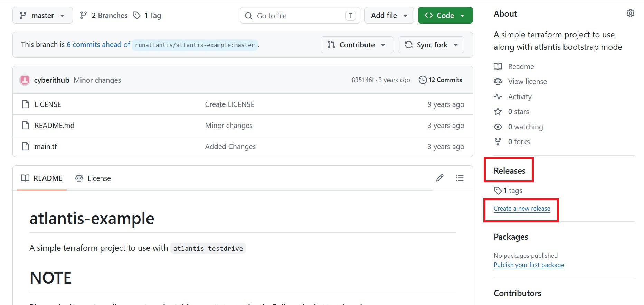Click the fork icon beside 0 forks
The height and width of the screenshot is (305, 644).
click(x=498, y=141)
